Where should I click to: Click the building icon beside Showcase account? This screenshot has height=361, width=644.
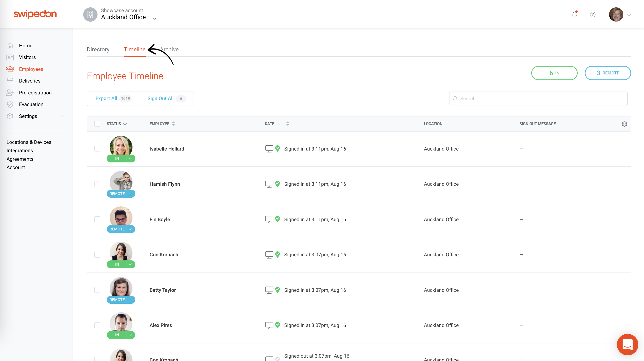click(x=90, y=14)
